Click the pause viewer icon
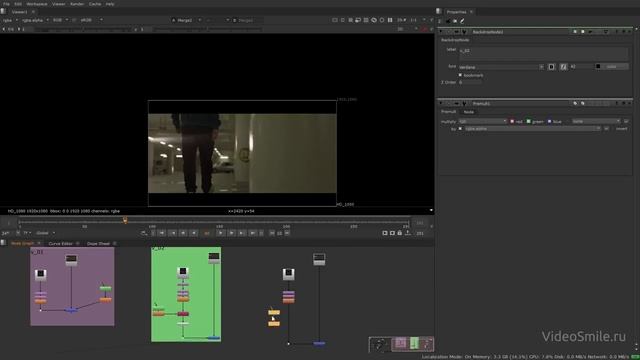 [x=390, y=20]
